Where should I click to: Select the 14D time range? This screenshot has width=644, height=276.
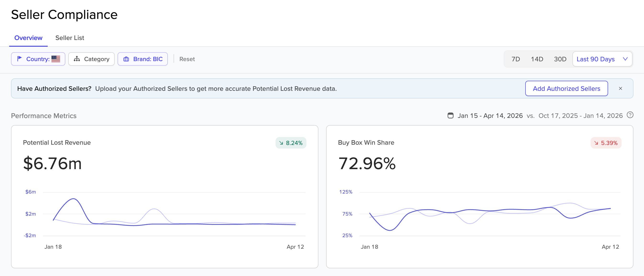(537, 59)
